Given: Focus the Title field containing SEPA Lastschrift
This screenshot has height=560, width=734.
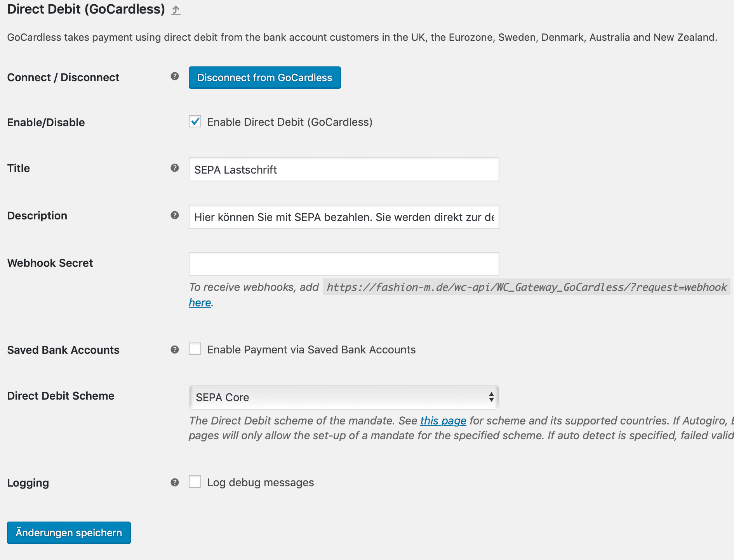Looking at the screenshot, I should 344,170.
